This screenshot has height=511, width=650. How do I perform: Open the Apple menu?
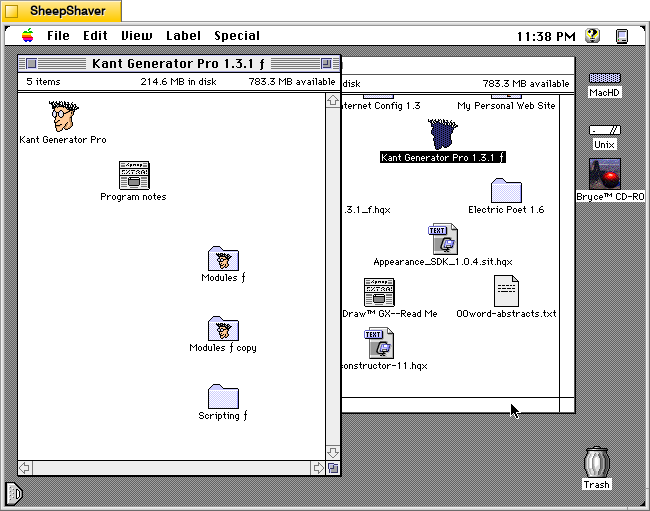[28, 36]
